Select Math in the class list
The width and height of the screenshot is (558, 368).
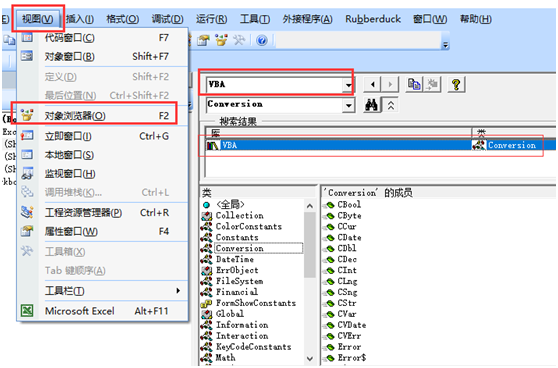click(225, 357)
